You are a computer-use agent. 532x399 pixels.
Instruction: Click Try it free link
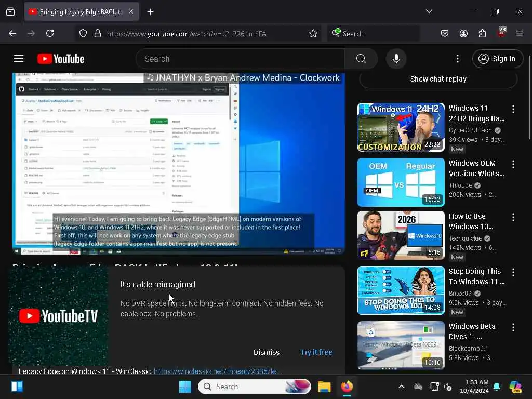316,352
